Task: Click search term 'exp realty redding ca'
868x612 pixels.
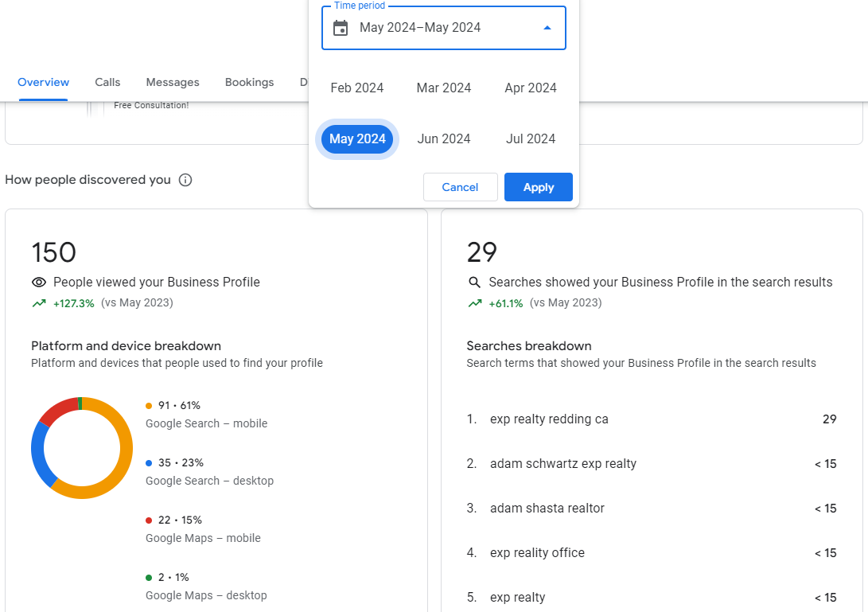Action: tap(549, 419)
